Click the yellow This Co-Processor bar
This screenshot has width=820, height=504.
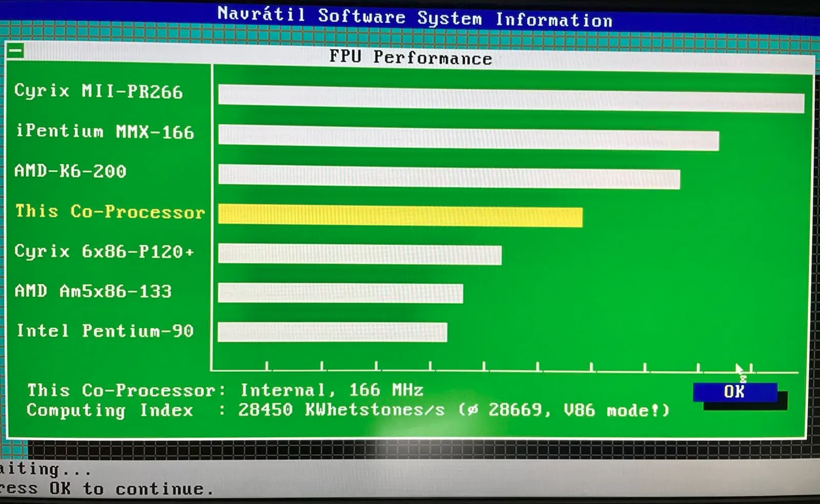pyautogui.click(x=400, y=215)
